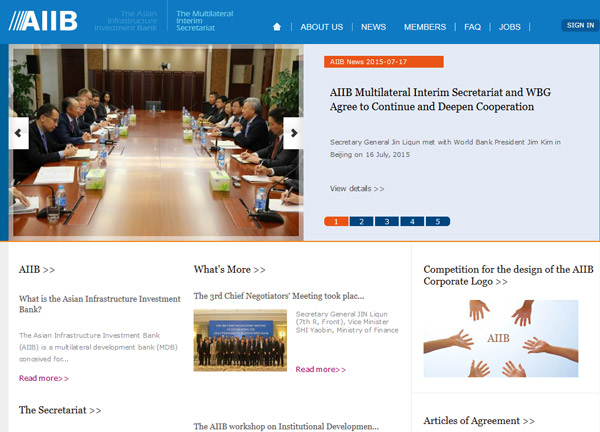Click the home icon in navigation bar
Screen dimensions: 600x432
pyautogui.click(x=277, y=27)
